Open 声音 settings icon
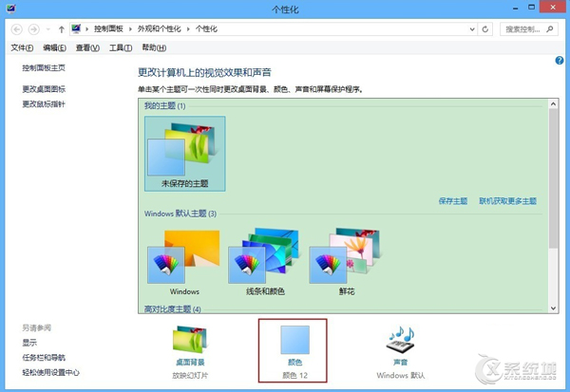The image size is (570, 392). 400,340
